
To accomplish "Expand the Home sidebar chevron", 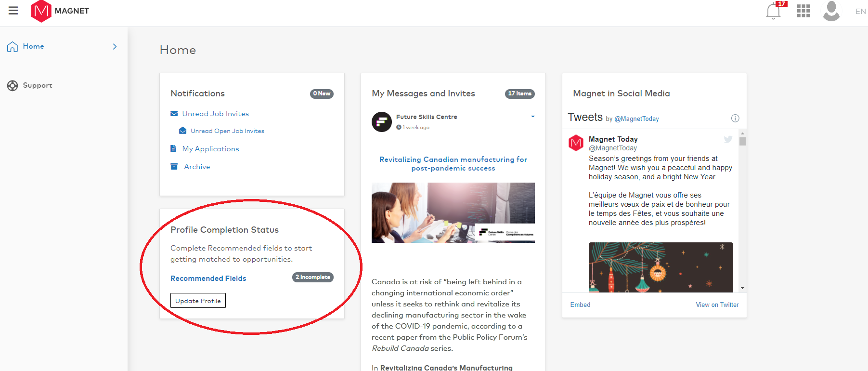I will 115,47.
